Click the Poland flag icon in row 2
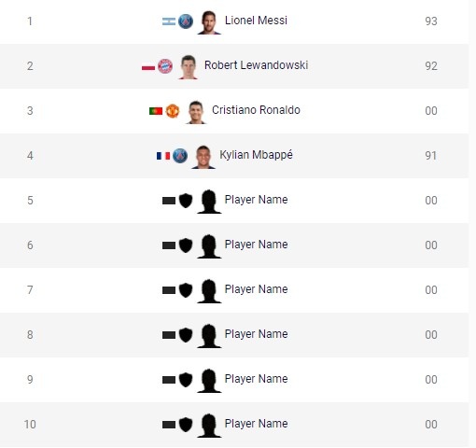The image size is (476, 448). [x=148, y=66]
